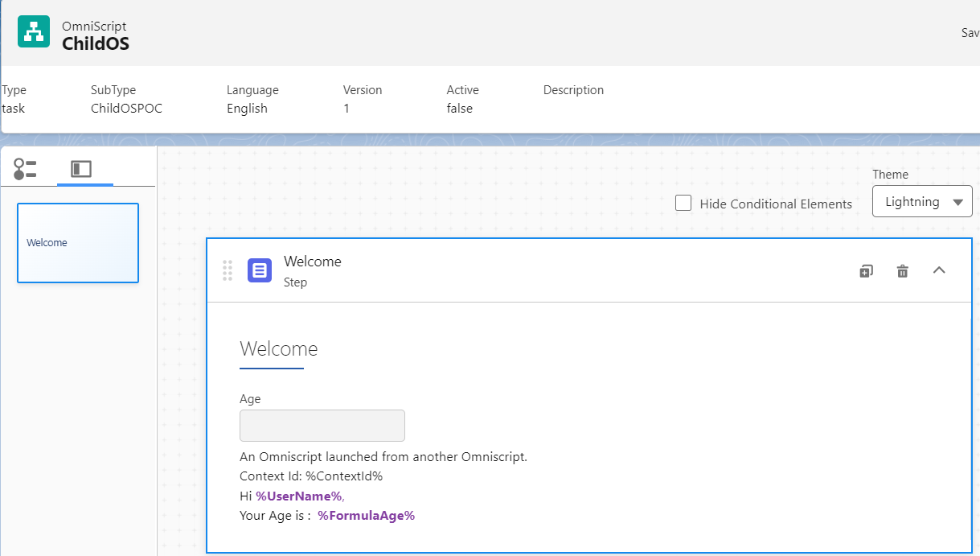Click the %FormulaAge% merge field text
The image size is (980, 556).
click(366, 515)
